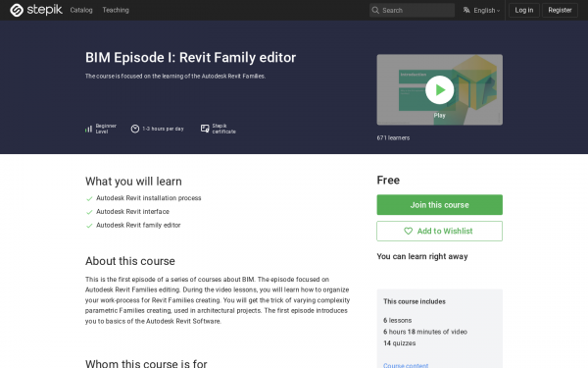Click the '6 lessons' text
Screen dimensions: 588x368
(x=398, y=320)
